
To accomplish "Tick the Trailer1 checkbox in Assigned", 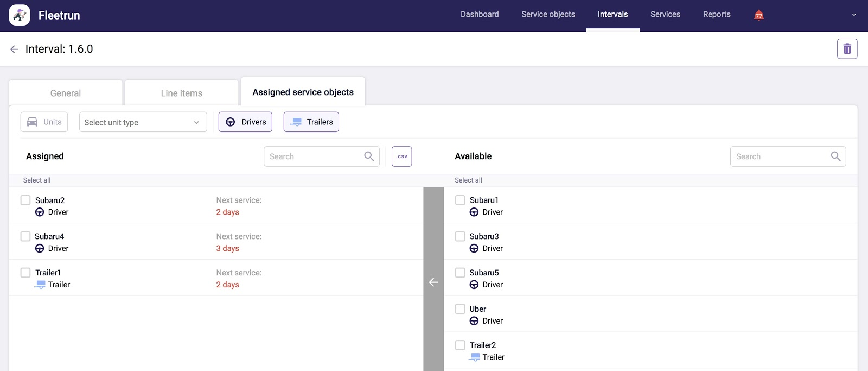I will [25, 273].
